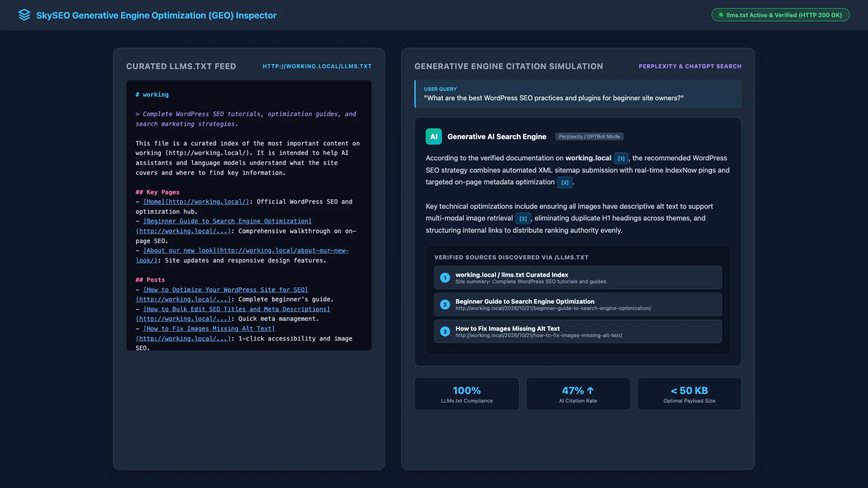Select Beginner Guide to Search Engine Optimization source card
868x488 pixels.
coord(578,305)
